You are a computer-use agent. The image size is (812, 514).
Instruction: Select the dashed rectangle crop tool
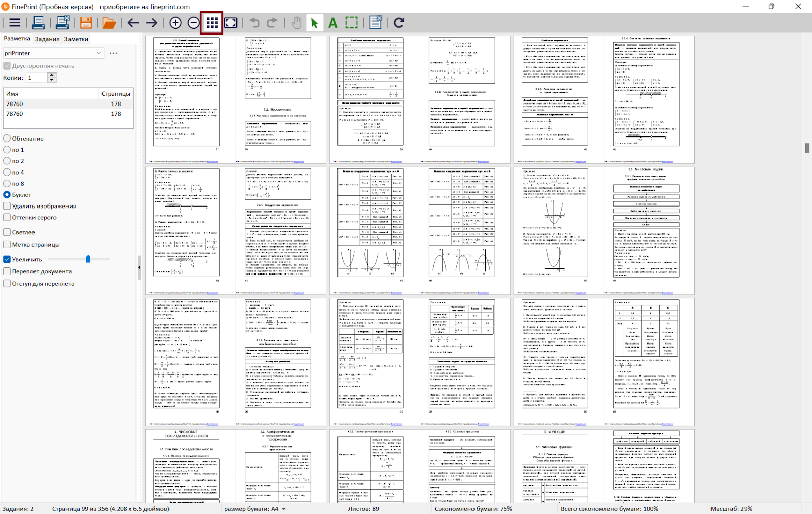click(351, 23)
